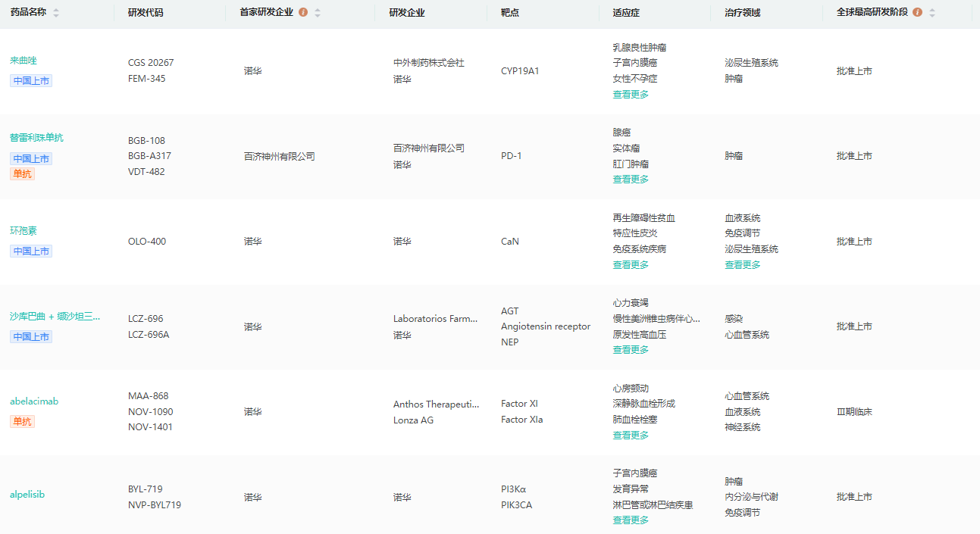
Task: Click 中国上市 tag under 来曲唑
Action: coord(31,81)
